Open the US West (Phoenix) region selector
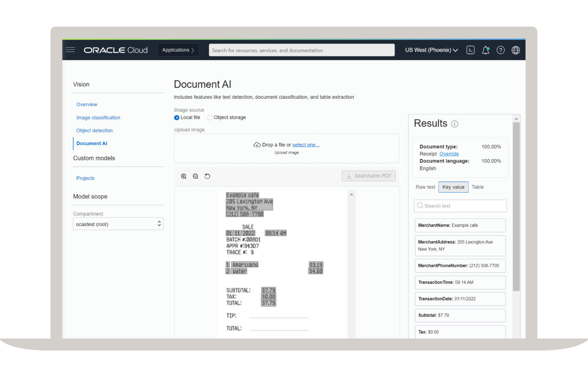This screenshot has height=371, width=588. tap(430, 50)
